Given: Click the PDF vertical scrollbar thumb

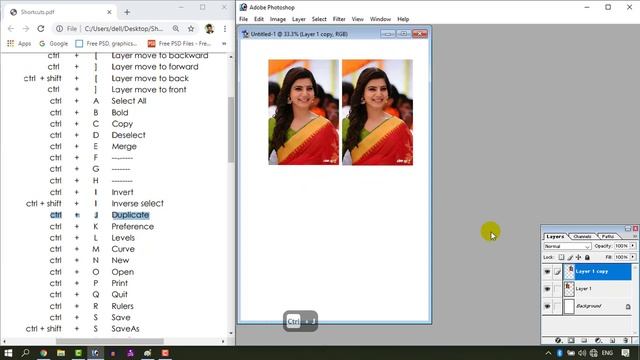Looking at the screenshot, I should coord(231,130).
